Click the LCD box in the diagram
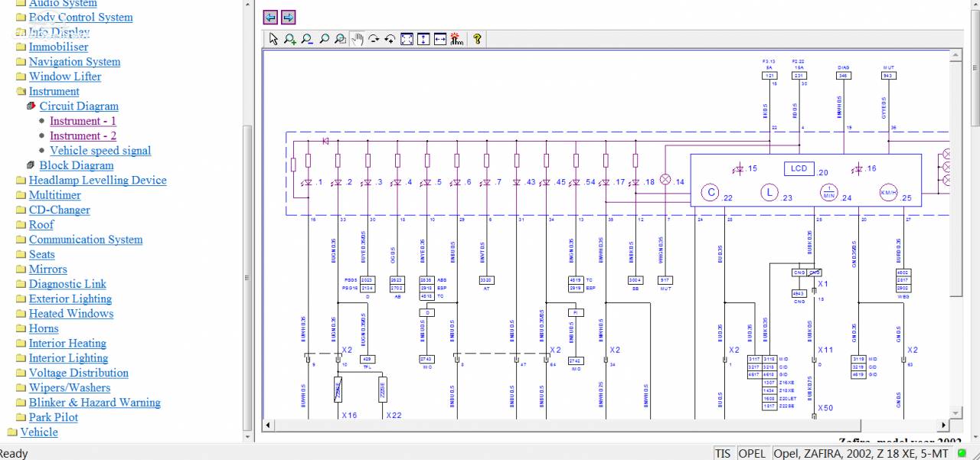 pos(799,169)
